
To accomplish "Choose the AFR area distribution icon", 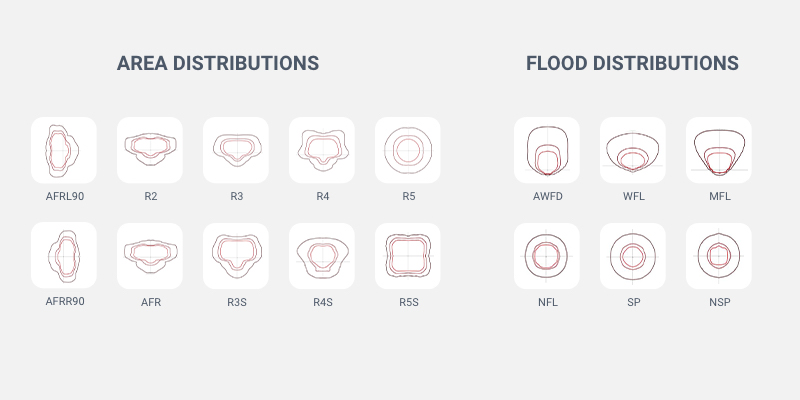I will (x=150, y=255).
